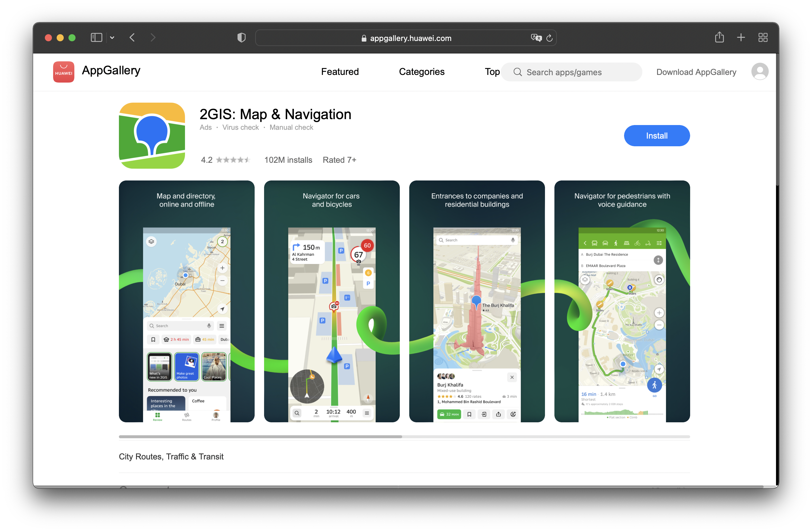
Task: Click the grid/apps icon top right
Action: tap(762, 37)
